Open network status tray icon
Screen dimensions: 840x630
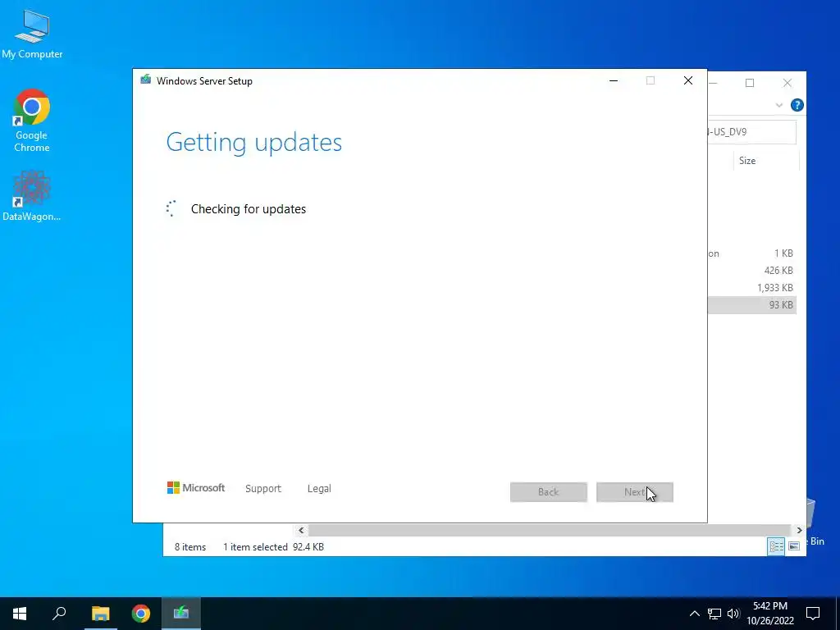tap(714, 614)
